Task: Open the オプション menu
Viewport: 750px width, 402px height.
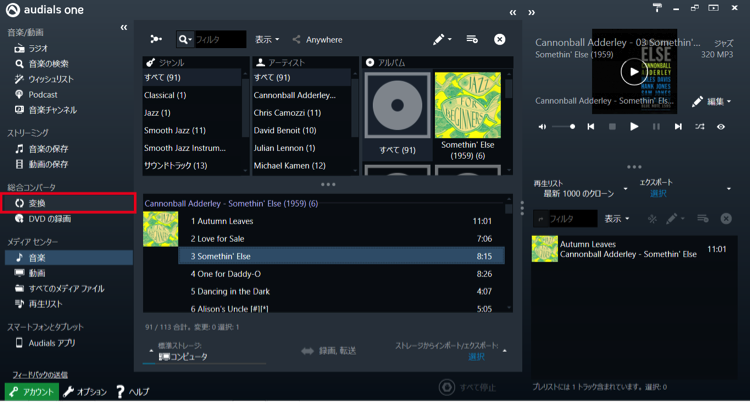Action: tap(84, 392)
